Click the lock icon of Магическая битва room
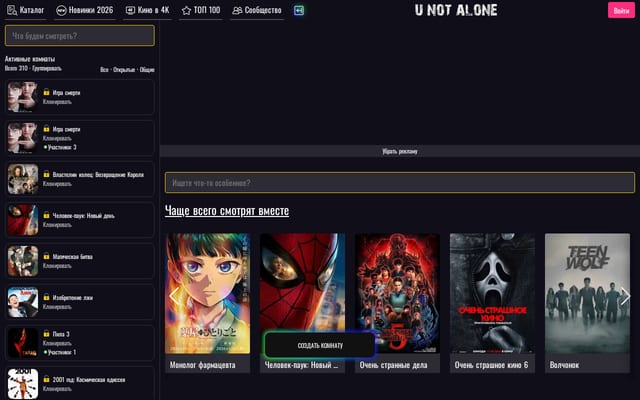The width and height of the screenshot is (640, 400). 46,256
